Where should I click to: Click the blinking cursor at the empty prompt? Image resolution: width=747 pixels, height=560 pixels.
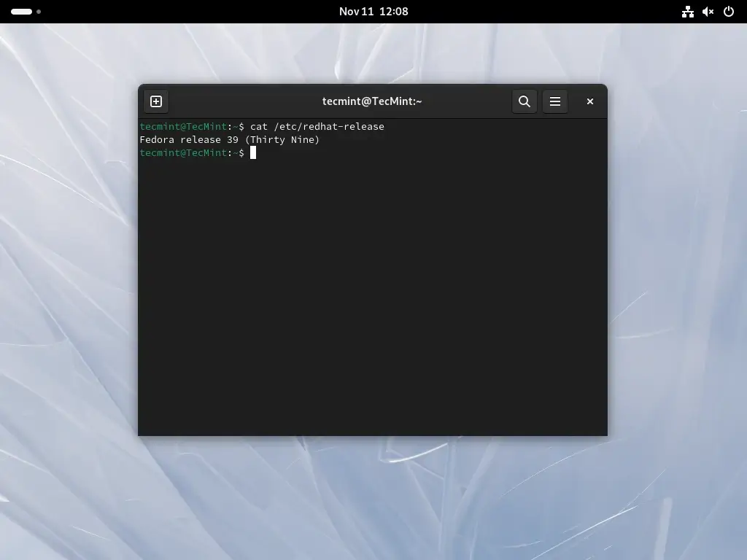coord(253,152)
